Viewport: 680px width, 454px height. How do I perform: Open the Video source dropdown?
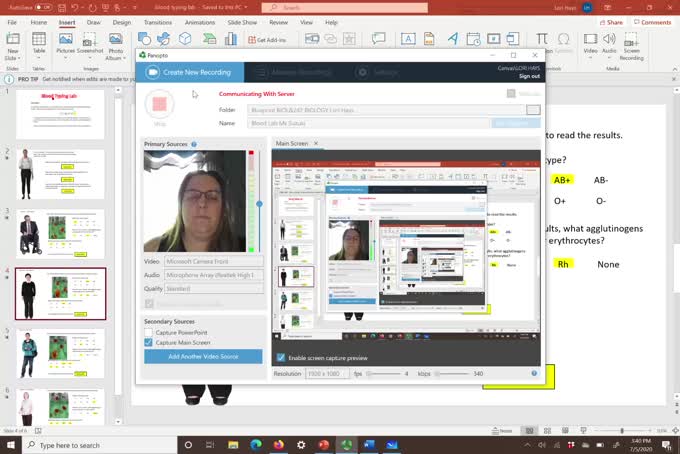(x=214, y=261)
